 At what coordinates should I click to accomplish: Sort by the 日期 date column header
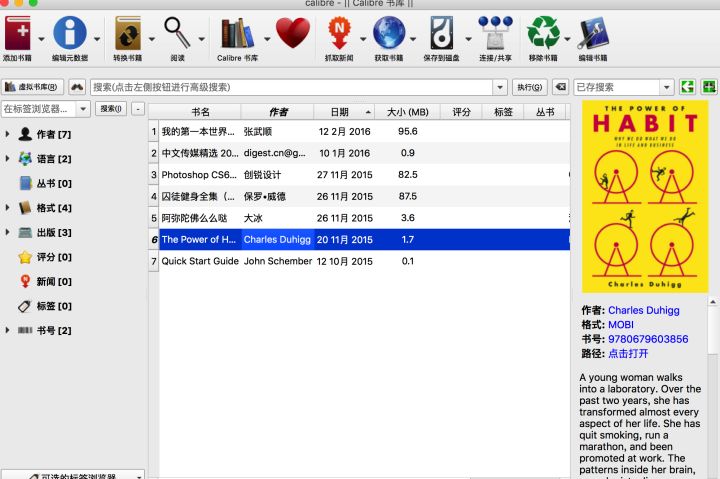pyautogui.click(x=344, y=112)
